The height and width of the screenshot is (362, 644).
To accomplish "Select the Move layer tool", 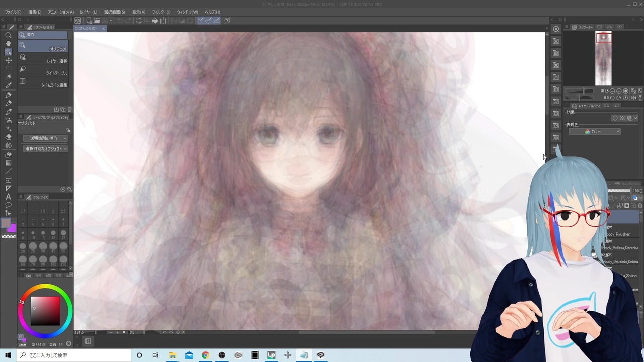I will click(x=9, y=60).
